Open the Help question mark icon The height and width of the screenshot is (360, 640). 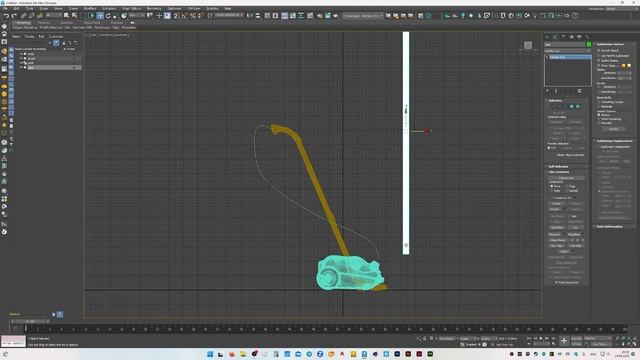tap(575, 16)
